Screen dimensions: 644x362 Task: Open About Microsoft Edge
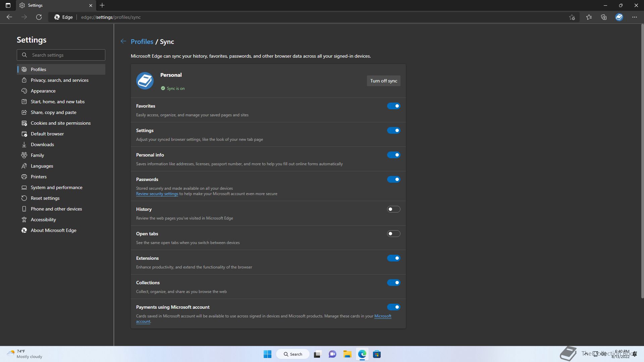click(61, 230)
